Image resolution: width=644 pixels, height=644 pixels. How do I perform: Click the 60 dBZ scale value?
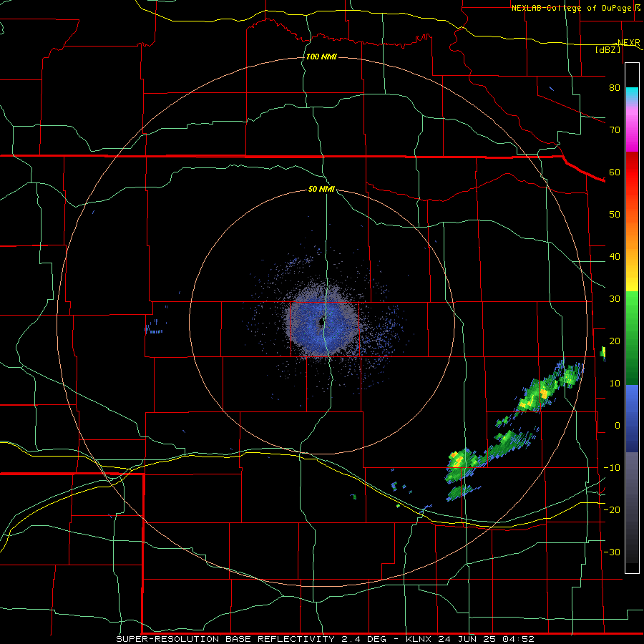pyautogui.click(x=615, y=172)
